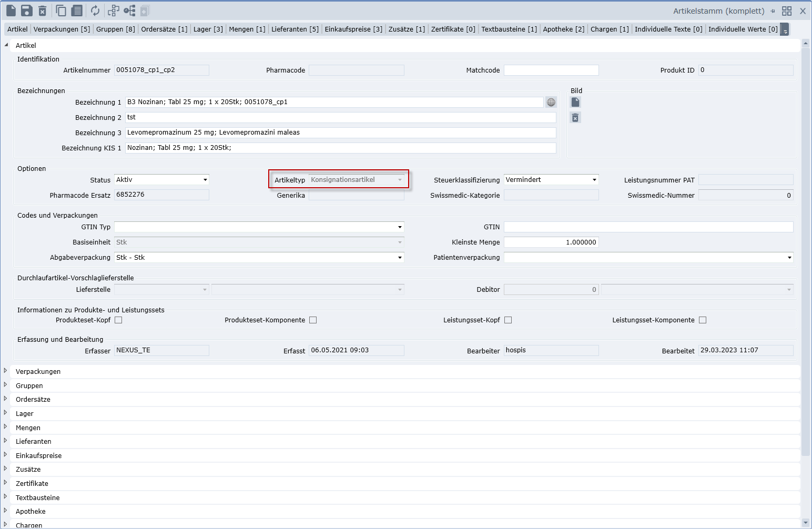Click the new document icon in toolbar
This screenshot has width=812, height=529.
[x=11, y=11]
